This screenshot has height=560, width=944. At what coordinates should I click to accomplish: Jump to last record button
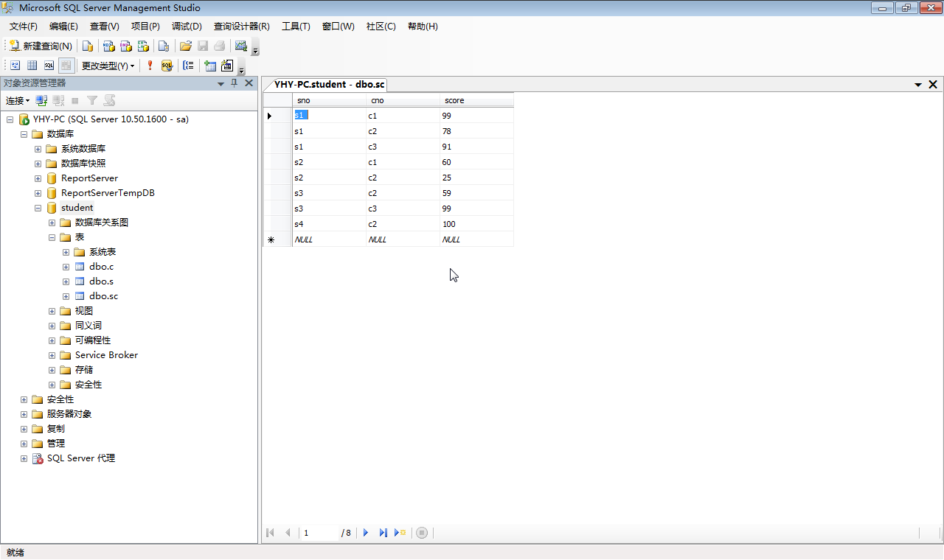383,533
